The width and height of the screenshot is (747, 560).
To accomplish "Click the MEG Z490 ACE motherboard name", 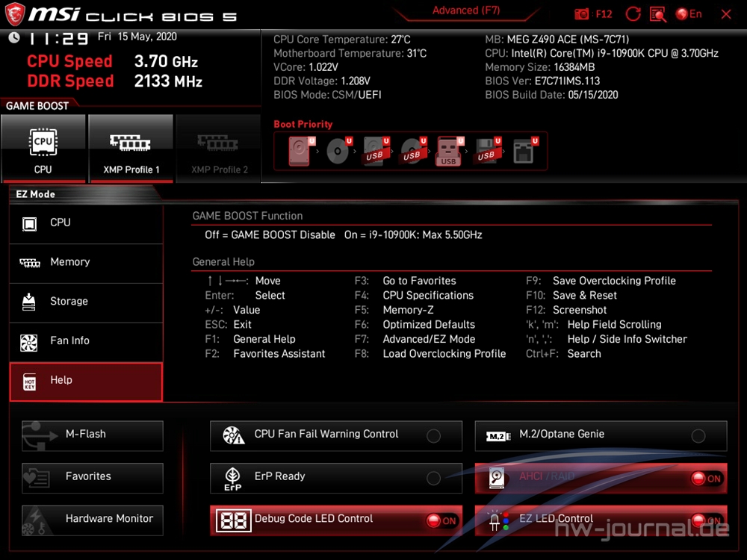I will [x=568, y=40].
